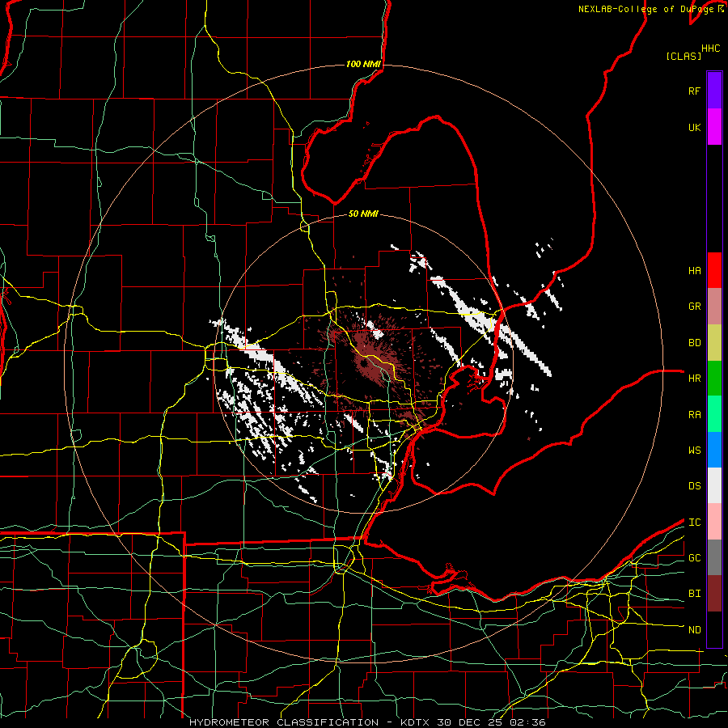This screenshot has height=728, width=728.
Task: Click the BI brown legend swatch
Action: click(x=714, y=594)
